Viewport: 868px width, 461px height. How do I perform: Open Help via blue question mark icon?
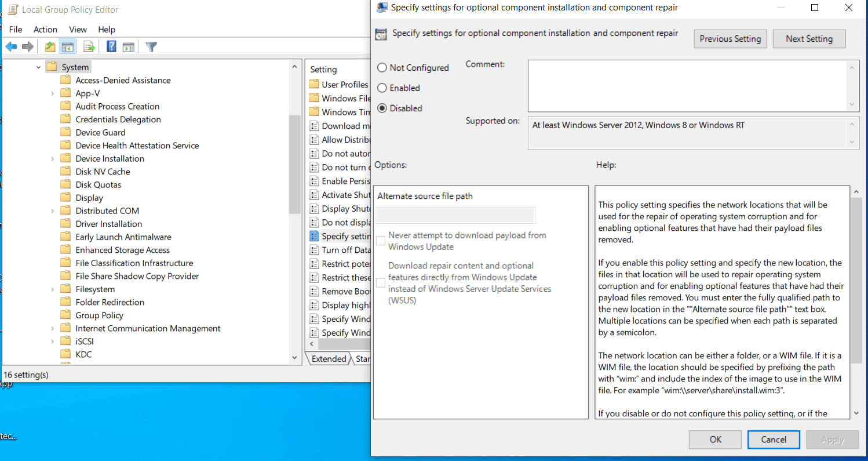[111, 47]
